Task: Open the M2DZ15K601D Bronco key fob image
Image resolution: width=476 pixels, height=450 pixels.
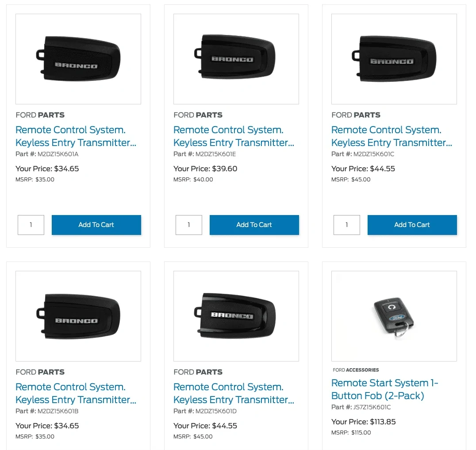Action: pyautogui.click(x=236, y=316)
